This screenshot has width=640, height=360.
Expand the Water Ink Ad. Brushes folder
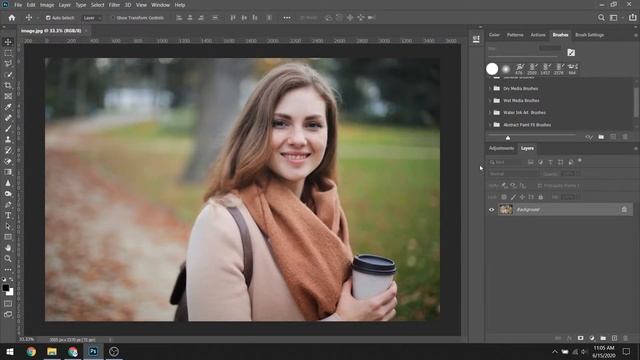pos(490,113)
